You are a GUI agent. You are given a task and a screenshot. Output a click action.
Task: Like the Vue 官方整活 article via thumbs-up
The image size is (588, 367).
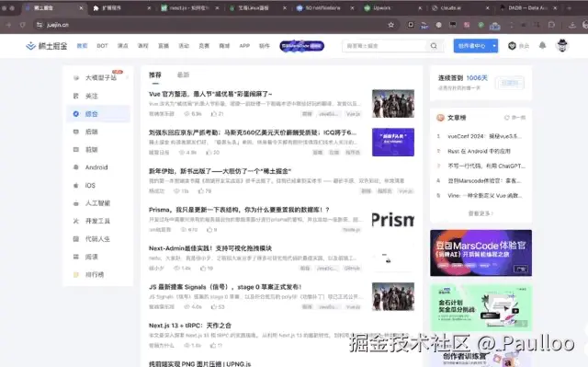(x=214, y=114)
